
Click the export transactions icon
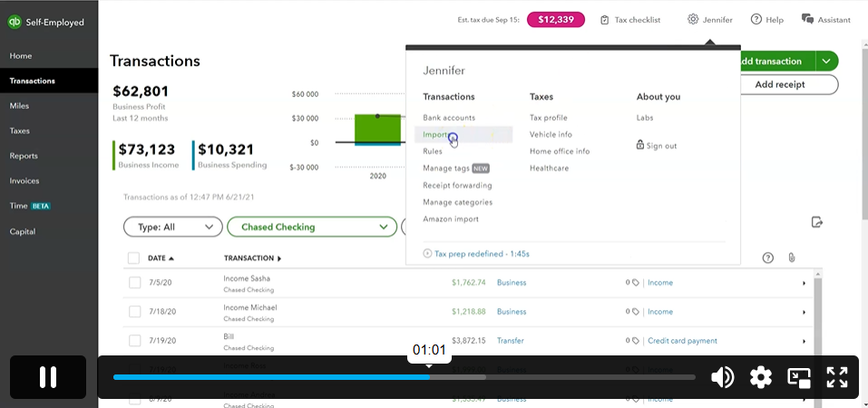[817, 222]
